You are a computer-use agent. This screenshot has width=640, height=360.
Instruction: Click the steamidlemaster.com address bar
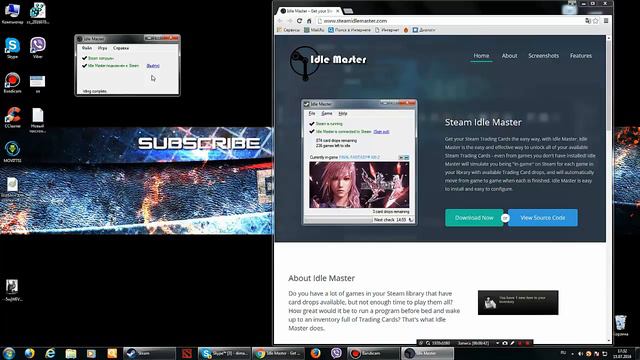449,21
